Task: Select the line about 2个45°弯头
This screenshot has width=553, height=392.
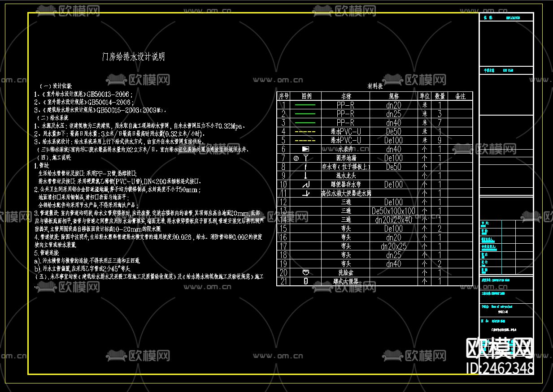Action: click(83, 268)
